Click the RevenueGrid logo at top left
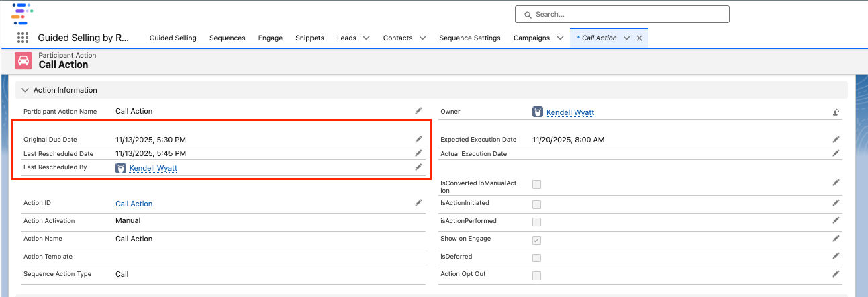 tap(23, 13)
